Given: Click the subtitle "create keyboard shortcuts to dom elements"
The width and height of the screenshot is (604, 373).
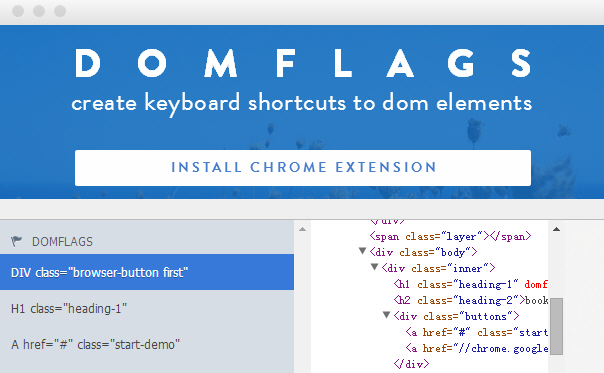Looking at the screenshot, I should (302, 103).
